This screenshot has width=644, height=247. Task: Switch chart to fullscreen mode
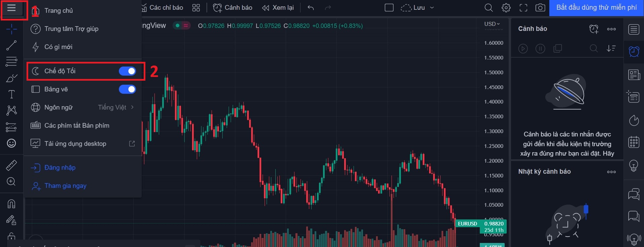(x=523, y=8)
